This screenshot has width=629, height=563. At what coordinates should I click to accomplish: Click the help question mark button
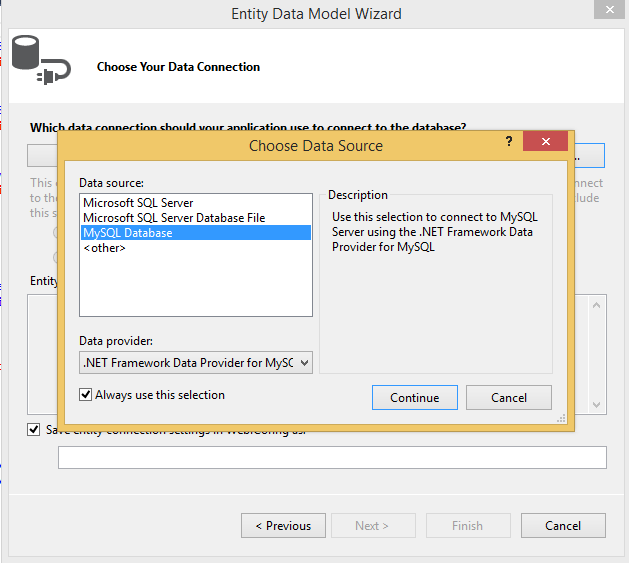click(509, 141)
